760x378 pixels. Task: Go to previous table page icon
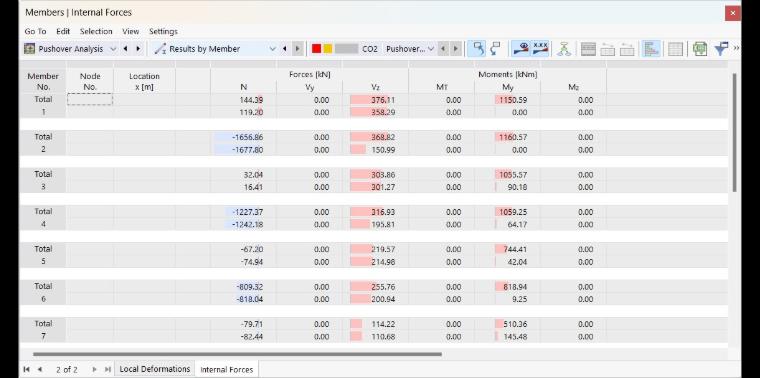(39, 369)
